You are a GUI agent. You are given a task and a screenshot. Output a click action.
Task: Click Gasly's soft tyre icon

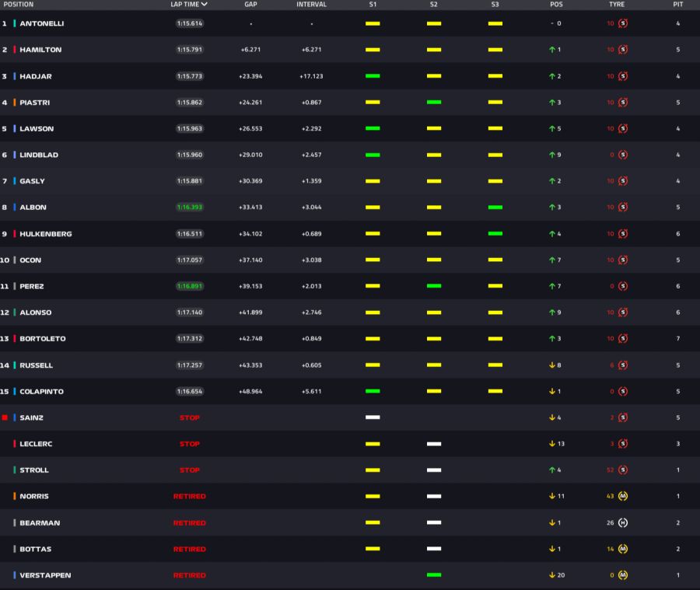pyautogui.click(x=623, y=181)
